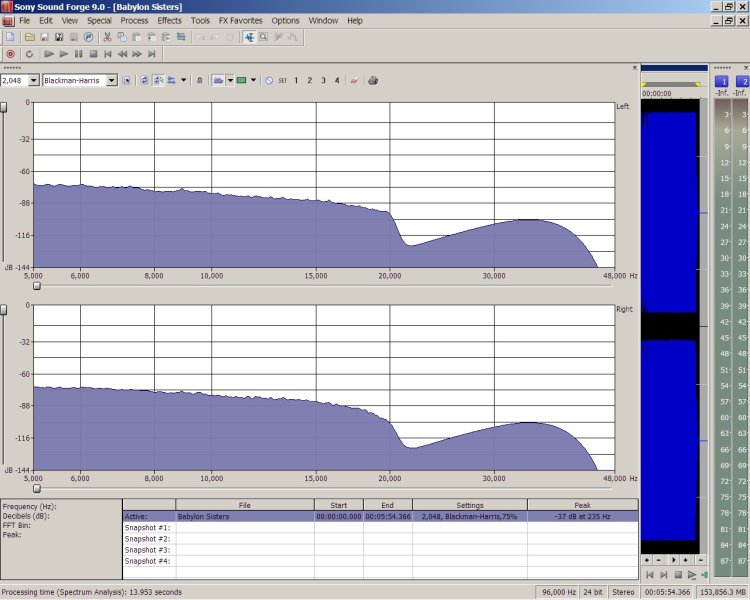Viewport: 750px width, 600px height.
Task: Toggle the spectrum lock icon
Action: [199, 80]
